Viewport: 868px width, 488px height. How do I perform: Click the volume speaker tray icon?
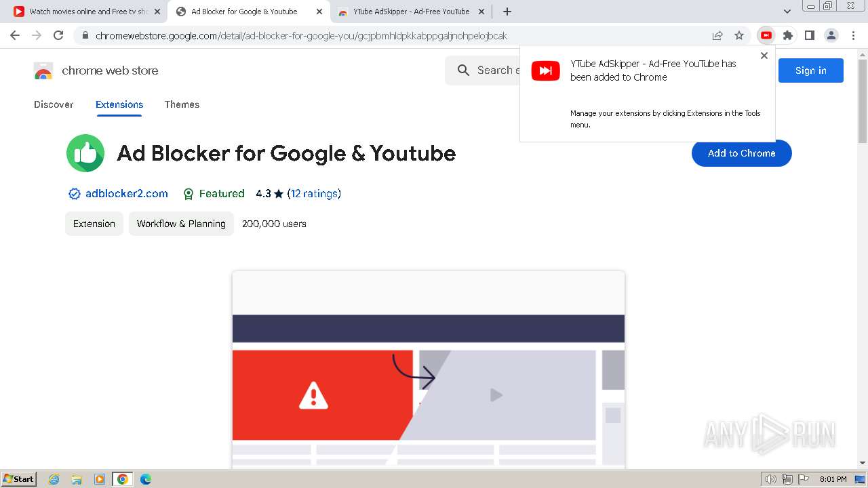(770, 479)
